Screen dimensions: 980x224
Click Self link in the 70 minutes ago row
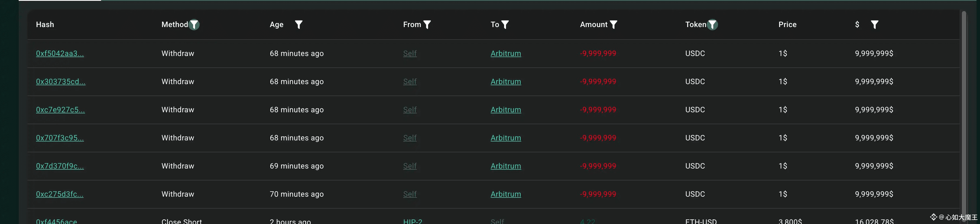pyautogui.click(x=410, y=194)
